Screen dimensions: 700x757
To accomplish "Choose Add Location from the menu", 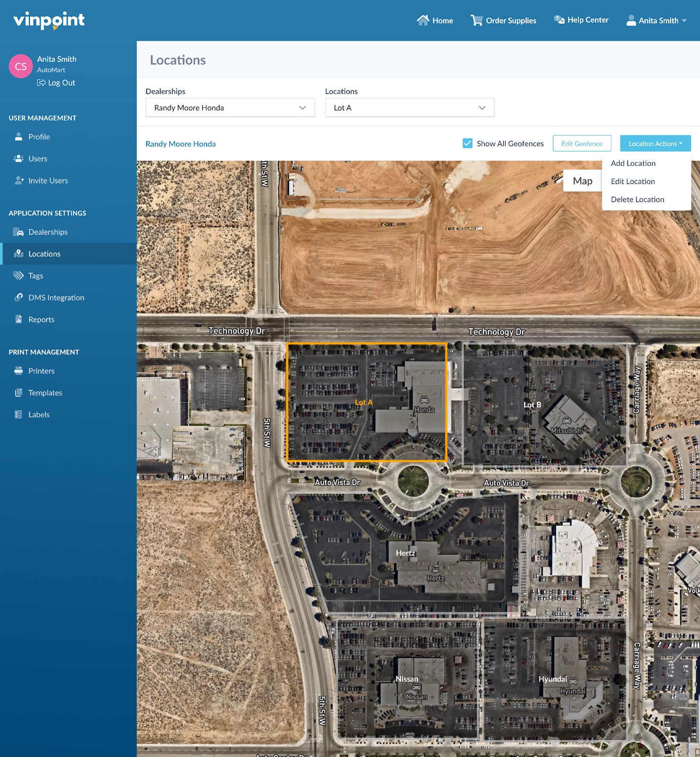I will [x=633, y=163].
